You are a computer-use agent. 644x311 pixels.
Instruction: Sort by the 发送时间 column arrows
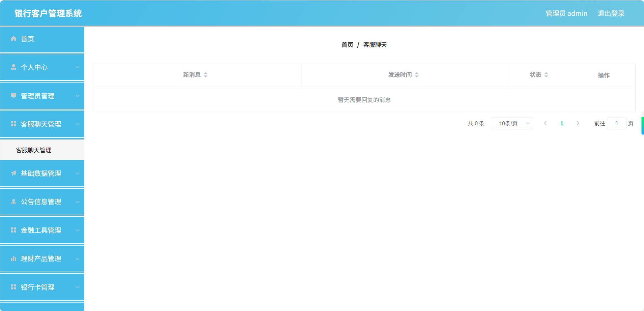[x=417, y=75]
